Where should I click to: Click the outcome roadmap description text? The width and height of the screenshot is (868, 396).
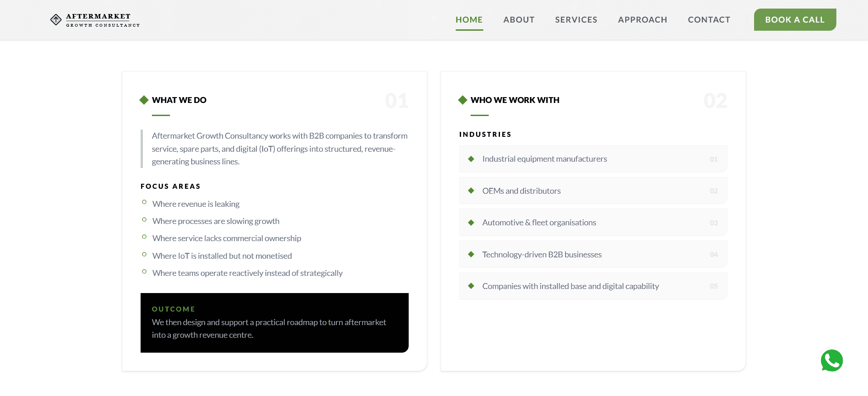269,329
